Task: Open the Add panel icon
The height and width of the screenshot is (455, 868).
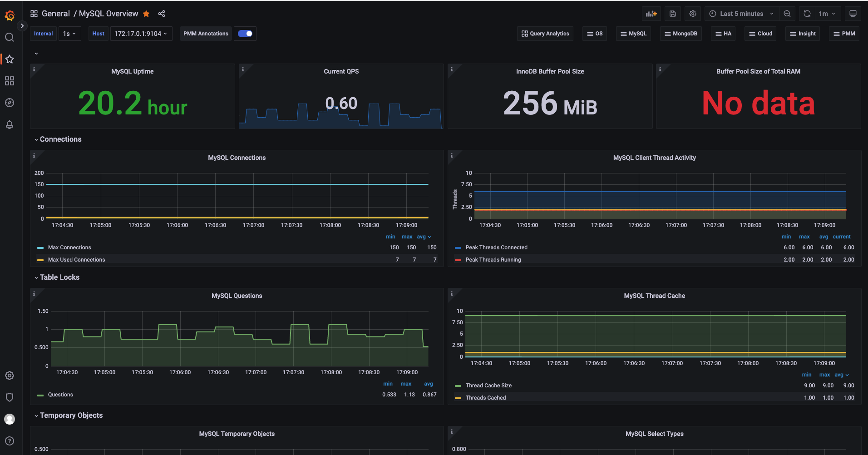Action: click(x=651, y=14)
